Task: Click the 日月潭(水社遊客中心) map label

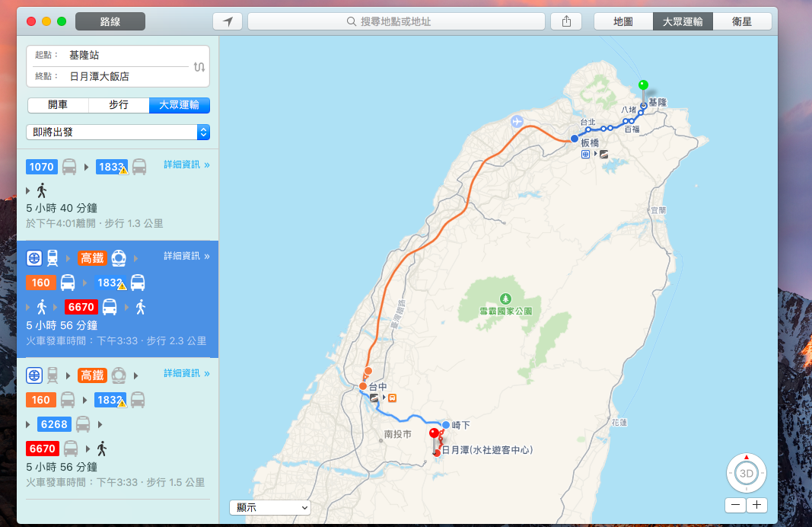Action: click(487, 450)
